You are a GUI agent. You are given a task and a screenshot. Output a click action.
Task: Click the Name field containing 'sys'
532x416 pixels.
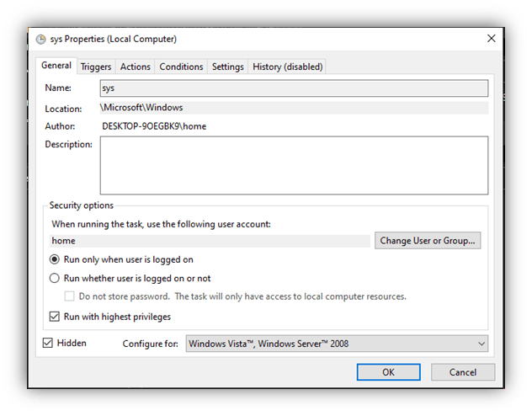(293, 88)
